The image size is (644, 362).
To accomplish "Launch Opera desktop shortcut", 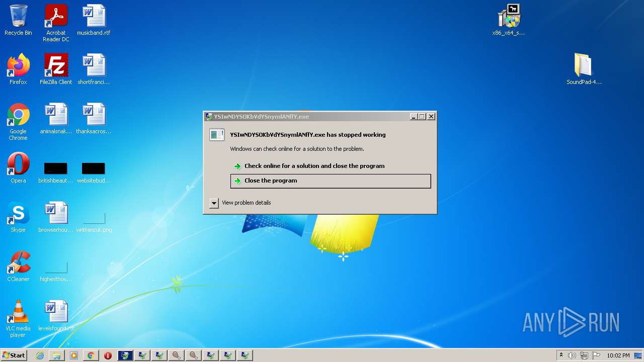I will 18,168.
